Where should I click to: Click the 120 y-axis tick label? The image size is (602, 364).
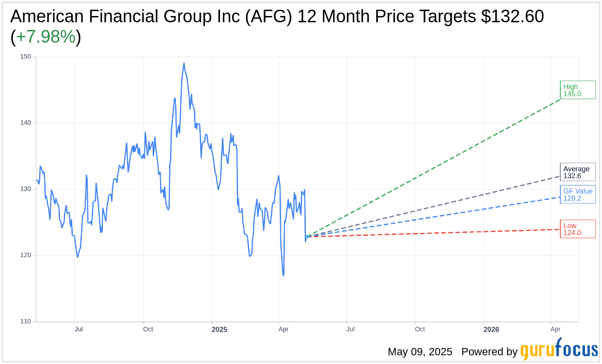click(x=26, y=255)
